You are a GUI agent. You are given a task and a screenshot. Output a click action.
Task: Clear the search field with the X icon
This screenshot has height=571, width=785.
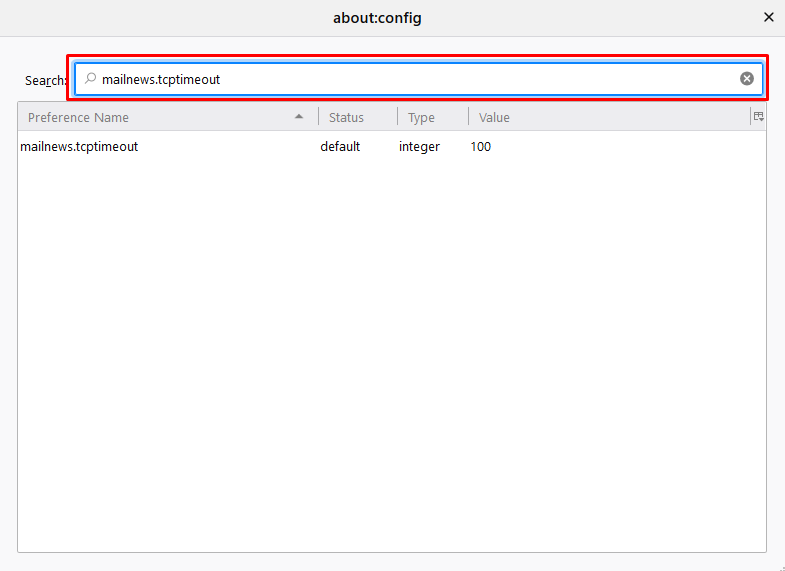tap(747, 79)
